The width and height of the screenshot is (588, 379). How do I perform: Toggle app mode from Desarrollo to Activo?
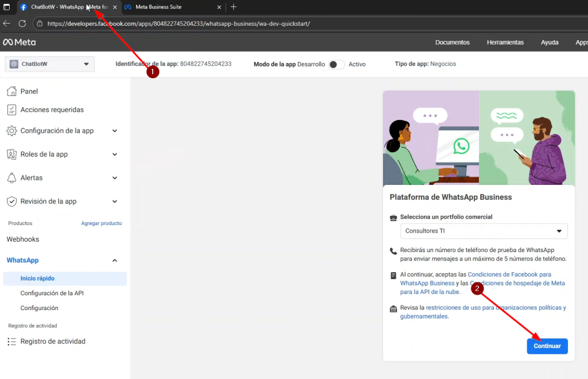click(336, 64)
